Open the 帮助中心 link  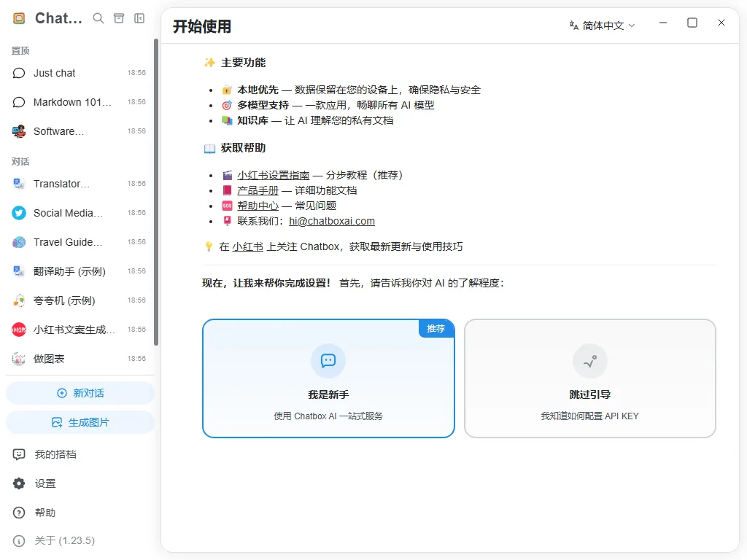click(x=258, y=206)
